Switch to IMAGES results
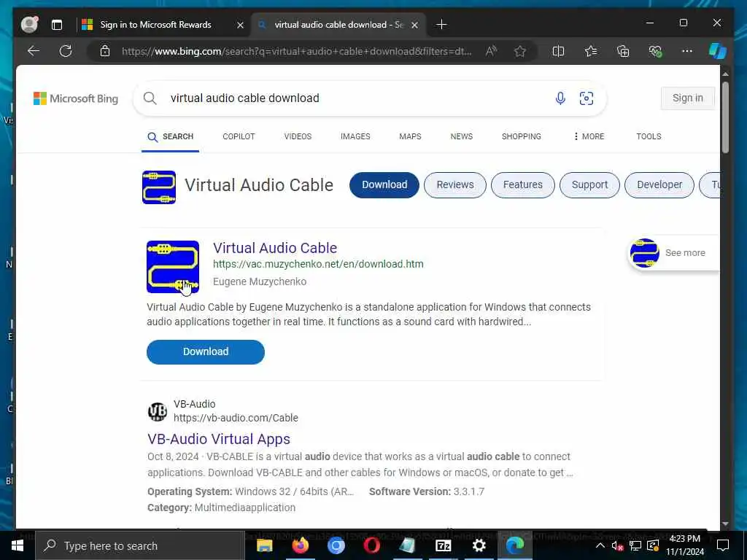Screen dimensions: 747x560 (355, 136)
